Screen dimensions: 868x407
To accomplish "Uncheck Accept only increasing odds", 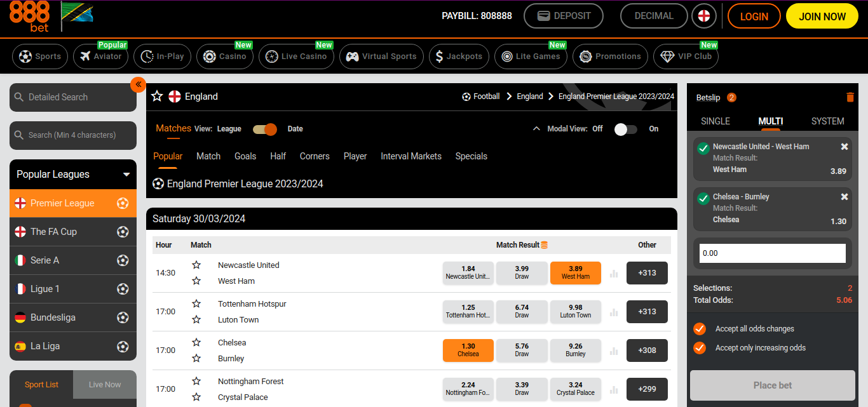I will click(x=700, y=348).
